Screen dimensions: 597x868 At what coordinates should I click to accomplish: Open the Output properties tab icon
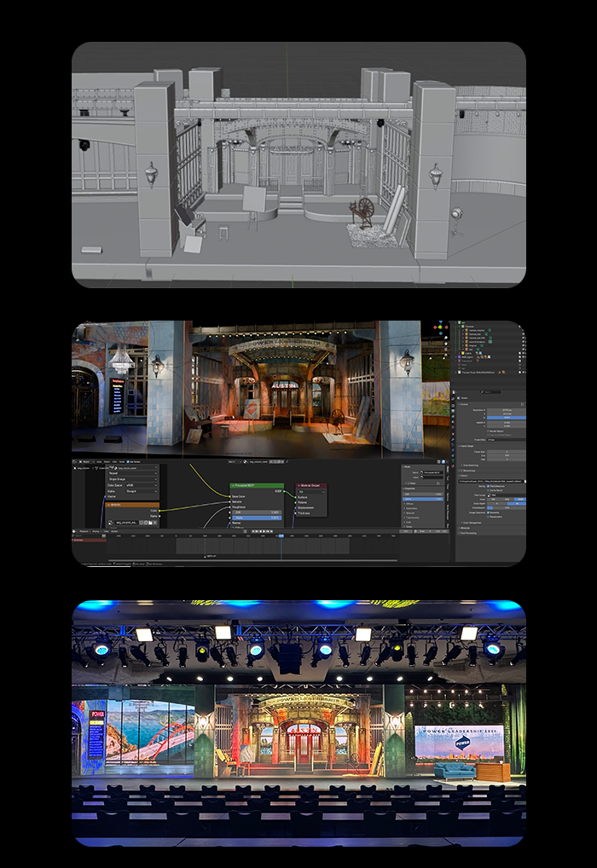click(453, 411)
